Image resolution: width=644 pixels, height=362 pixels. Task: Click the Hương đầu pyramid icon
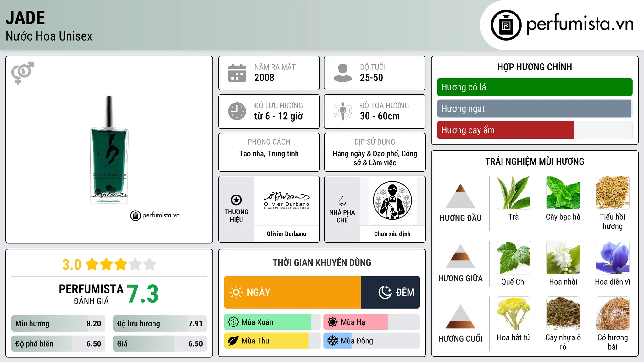click(x=460, y=195)
